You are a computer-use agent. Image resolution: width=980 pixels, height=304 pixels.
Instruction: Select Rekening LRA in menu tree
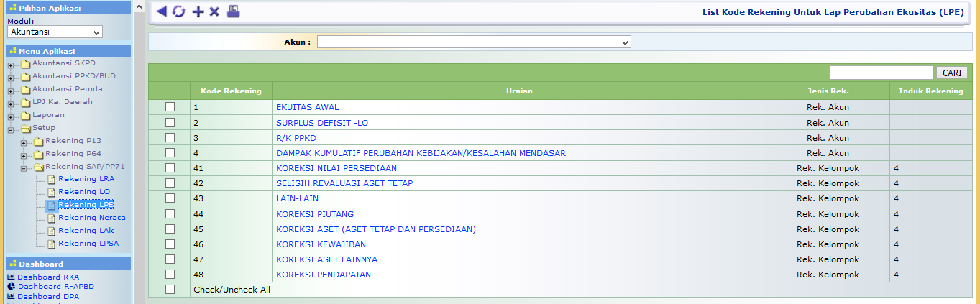pos(86,179)
